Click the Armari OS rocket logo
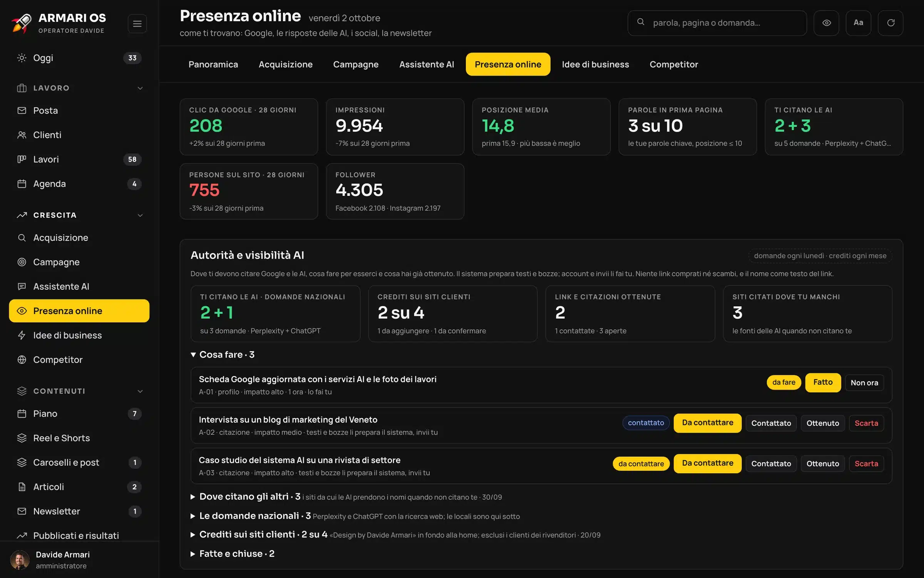 [22, 23]
